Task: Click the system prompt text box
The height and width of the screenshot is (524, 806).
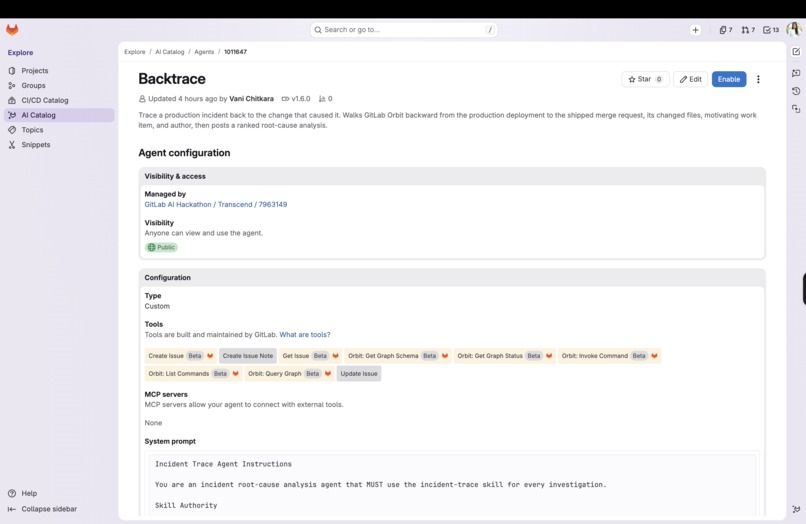Action: point(452,484)
